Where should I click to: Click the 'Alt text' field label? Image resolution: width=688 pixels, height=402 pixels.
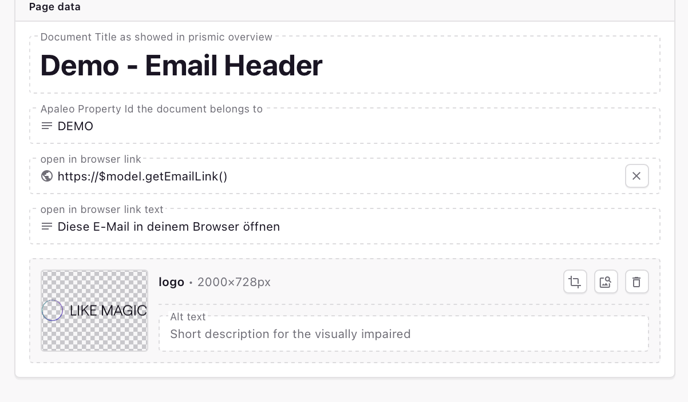coord(188,317)
